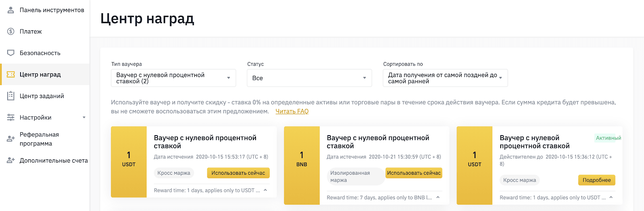Click the Центр наград voucher icon

tap(11, 74)
